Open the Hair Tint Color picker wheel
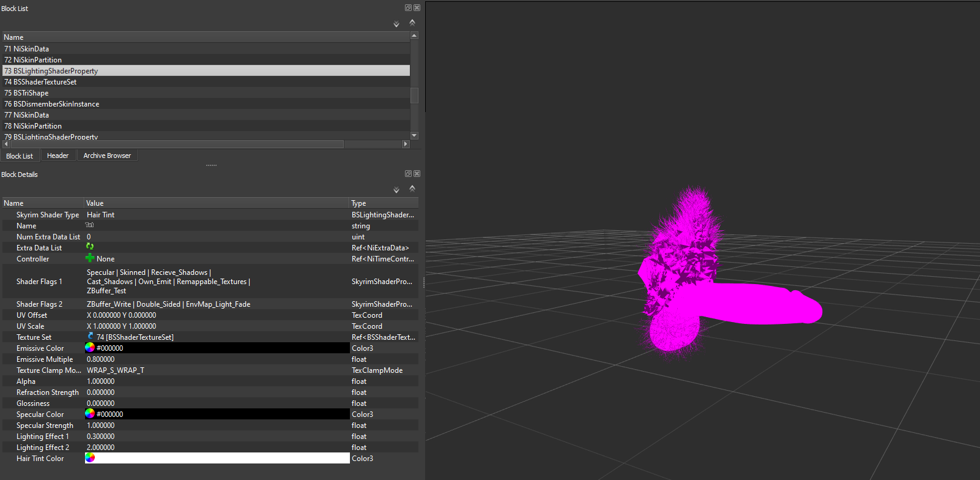The height and width of the screenshot is (480, 980). point(90,458)
